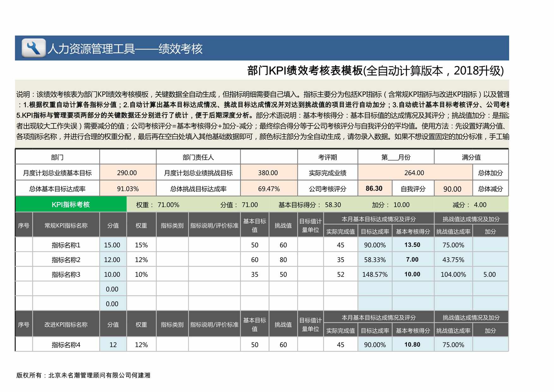Viewport: 554px width, 392px height.
Task: Click the 58.33% achievement rate
Action: tap(375, 260)
